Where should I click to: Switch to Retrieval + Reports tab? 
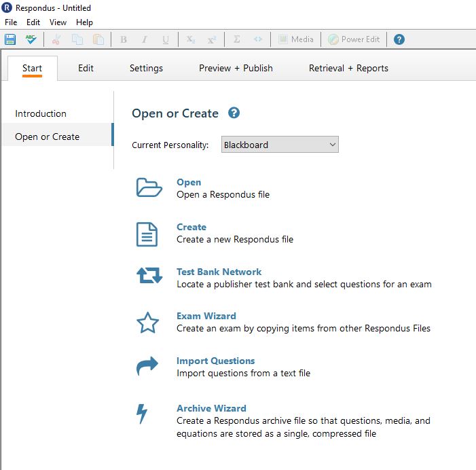tap(348, 69)
